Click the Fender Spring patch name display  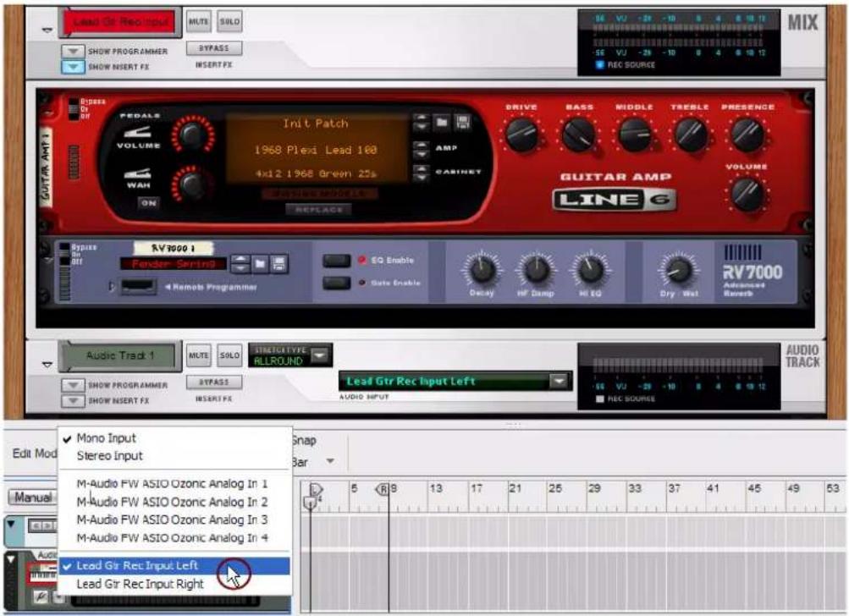(174, 264)
